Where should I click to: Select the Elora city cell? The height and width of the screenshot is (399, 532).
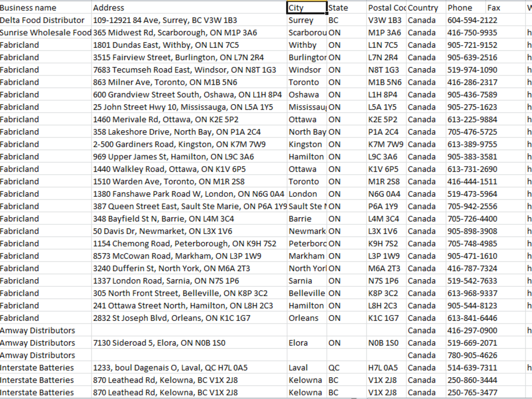[307, 343]
